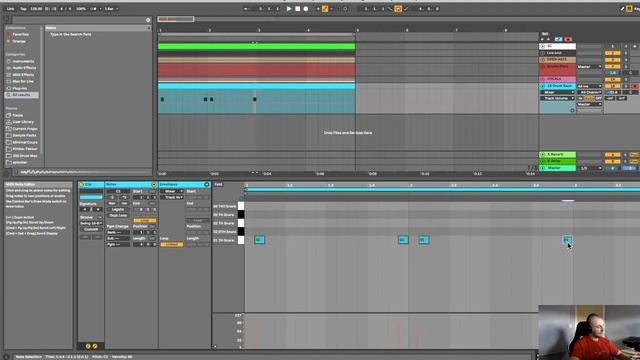Toggle the orange Linked button in Envelopes
Image resolution: width=640 pixels, height=360 pixels.
(x=171, y=244)
